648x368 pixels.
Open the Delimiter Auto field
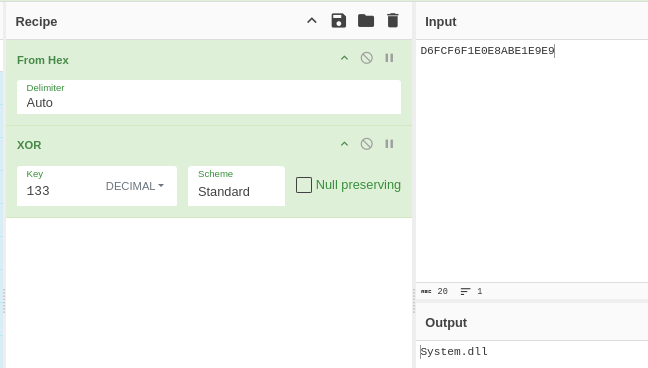(x=209, y=97)
